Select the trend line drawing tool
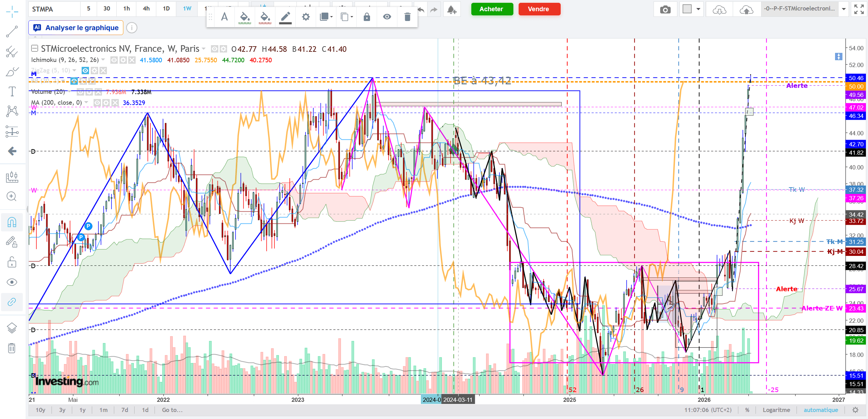Viewport: 868px width, 419px height. [x=12, y=32]
